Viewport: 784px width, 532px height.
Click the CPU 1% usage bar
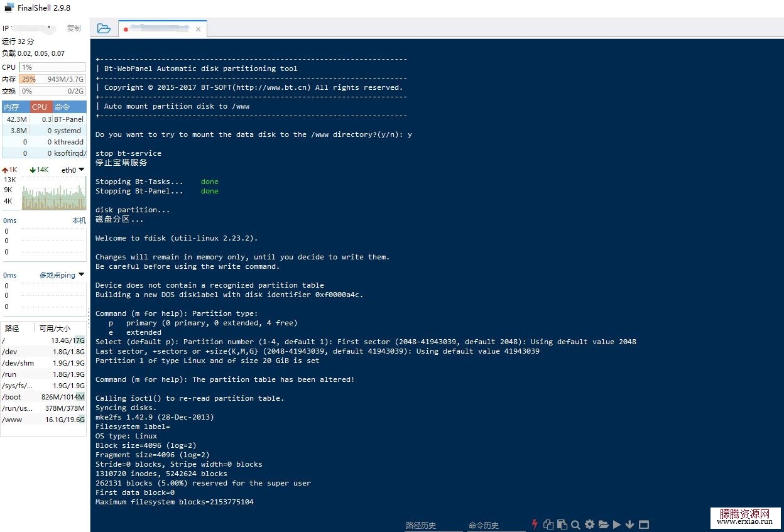[52, 67]
